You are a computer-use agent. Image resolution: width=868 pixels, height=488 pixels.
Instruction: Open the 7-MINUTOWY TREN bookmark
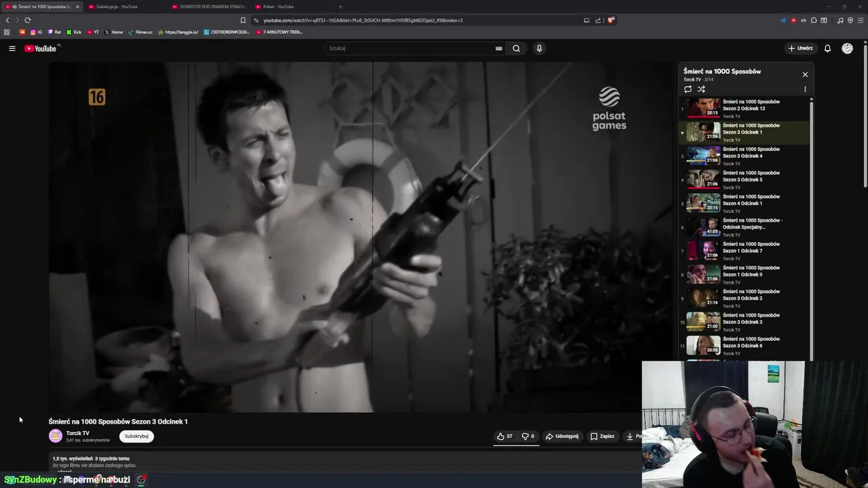point(279,32)
